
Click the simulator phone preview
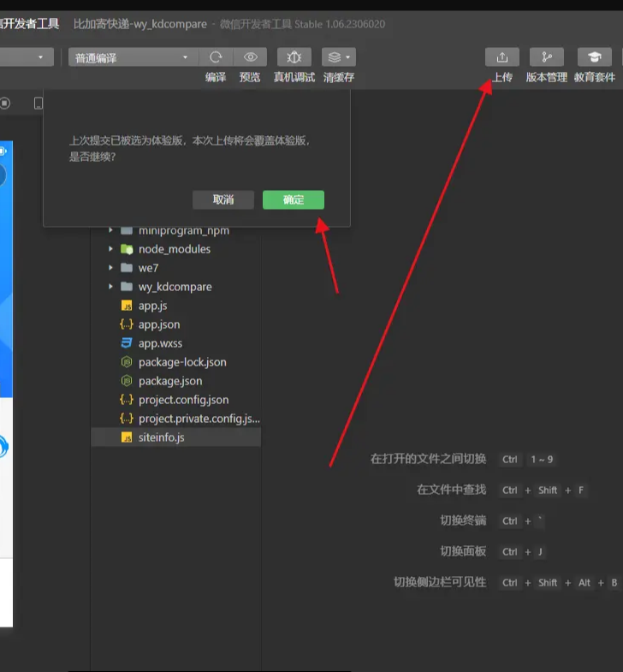[6, 384]
